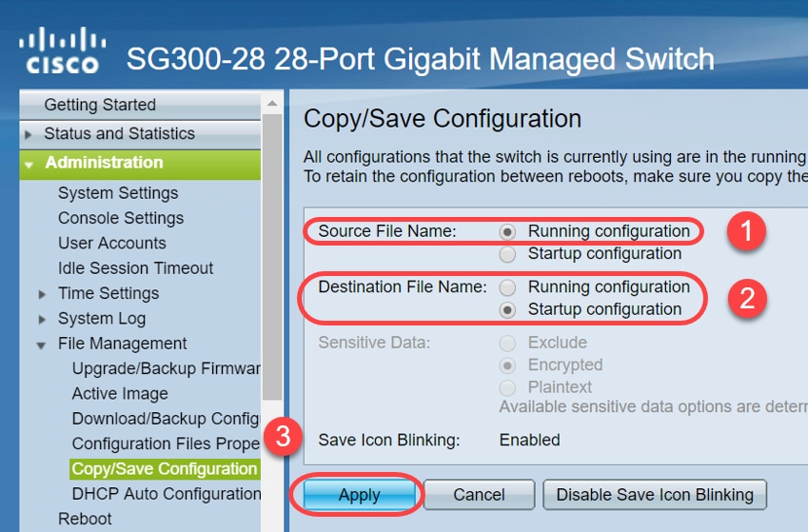Expand System Log tree arrow
Image resolution: width=808 pixels, height=532 pixels.
[x=42, y=319]
